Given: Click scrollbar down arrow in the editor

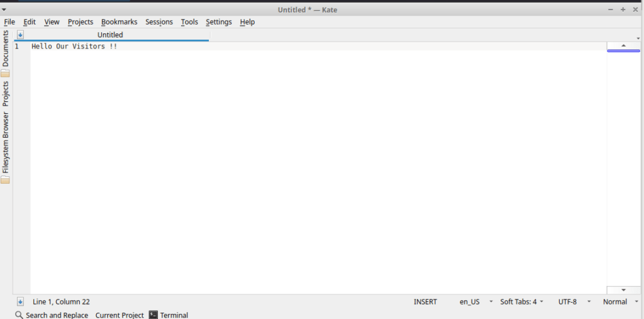Looking at the screenshot, I should (623, 290).
